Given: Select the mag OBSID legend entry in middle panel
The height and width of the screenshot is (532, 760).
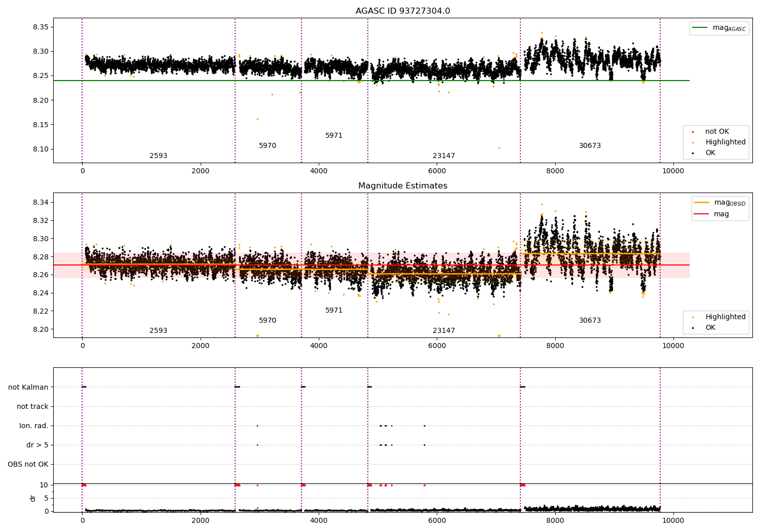Looking at the screenshot, I should click(x=720, y=203).
